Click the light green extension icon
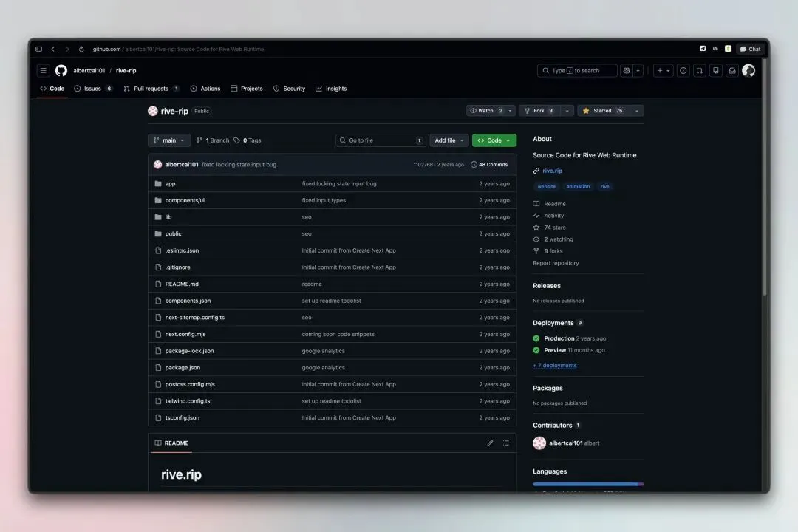Image resolution: width=798 pixels, height=532 pixels. coord(729,49)
